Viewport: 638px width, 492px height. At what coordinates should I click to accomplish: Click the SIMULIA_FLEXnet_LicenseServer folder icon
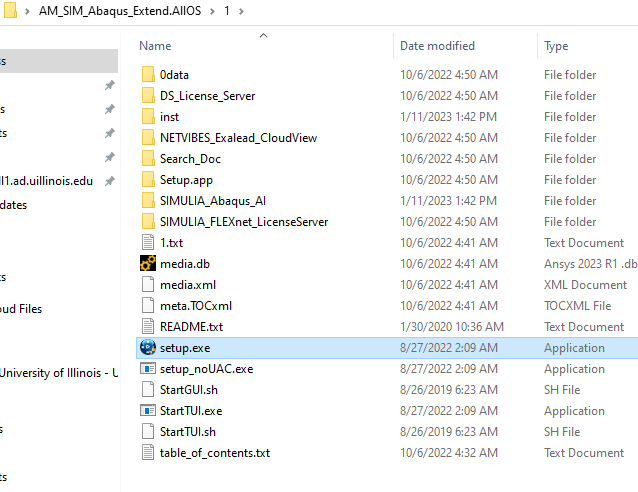148,222
